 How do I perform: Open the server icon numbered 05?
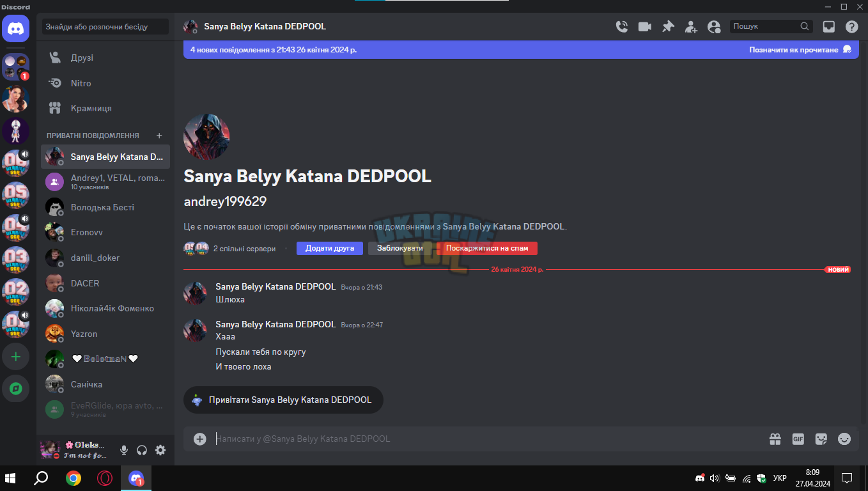16,196
